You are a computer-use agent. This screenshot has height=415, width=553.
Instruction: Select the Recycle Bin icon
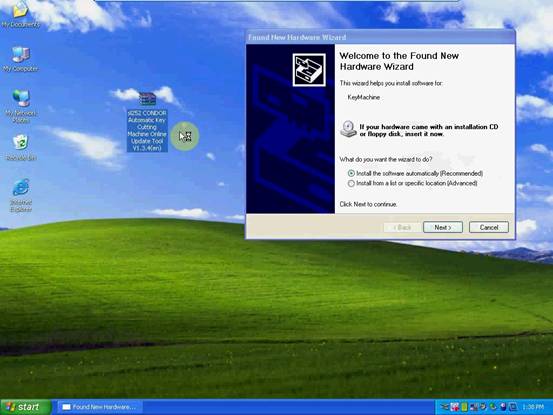21,147
